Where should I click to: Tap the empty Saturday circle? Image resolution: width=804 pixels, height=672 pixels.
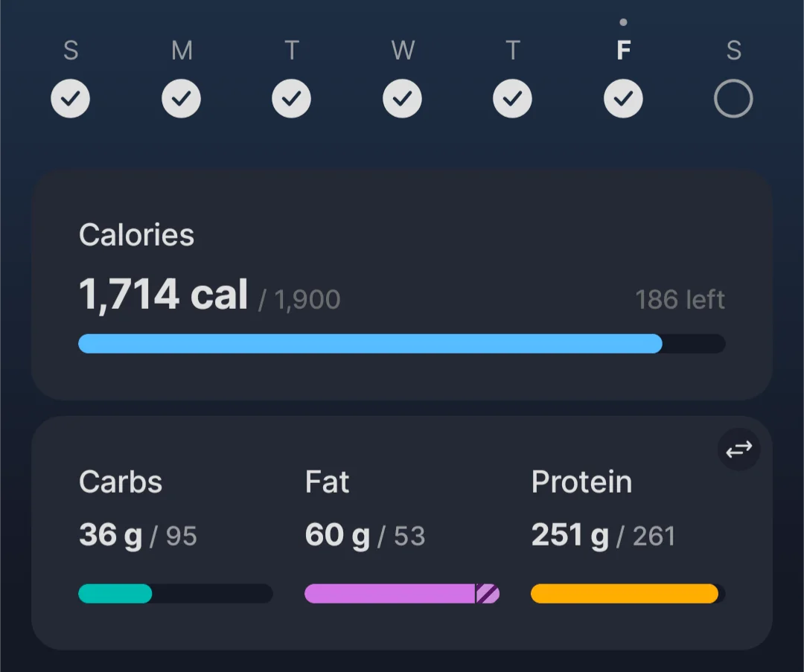(x=733, y=98)
